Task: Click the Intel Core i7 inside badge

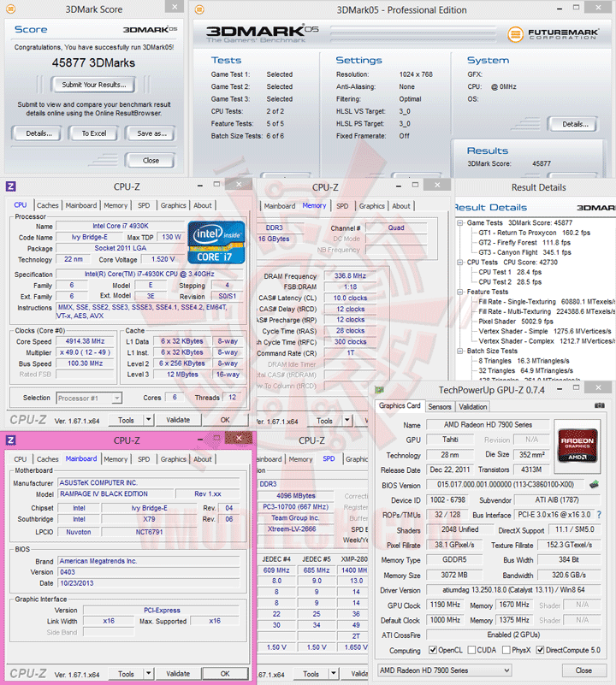Action: pyautogui.click(x=216, y=243)
